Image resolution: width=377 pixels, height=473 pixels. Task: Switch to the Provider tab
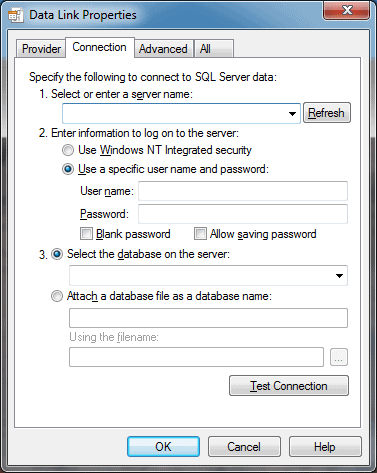pyautogui.click(x=41, y=49)
